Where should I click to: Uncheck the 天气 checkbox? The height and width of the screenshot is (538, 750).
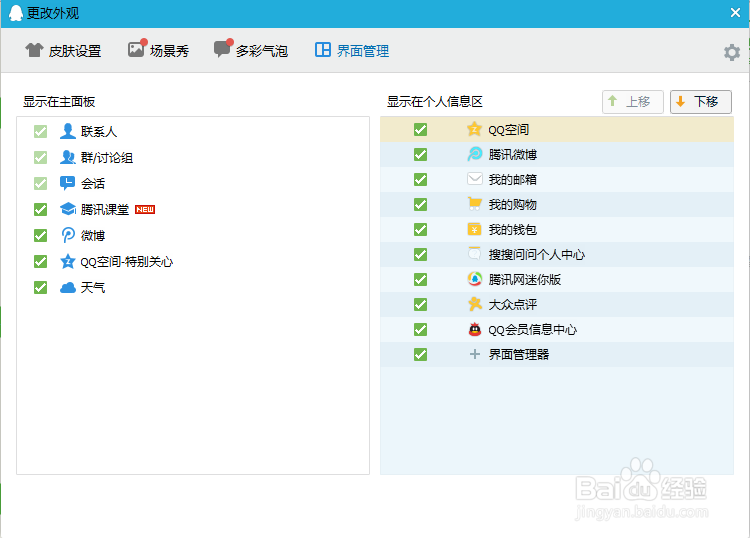click(x=41, y=287)
